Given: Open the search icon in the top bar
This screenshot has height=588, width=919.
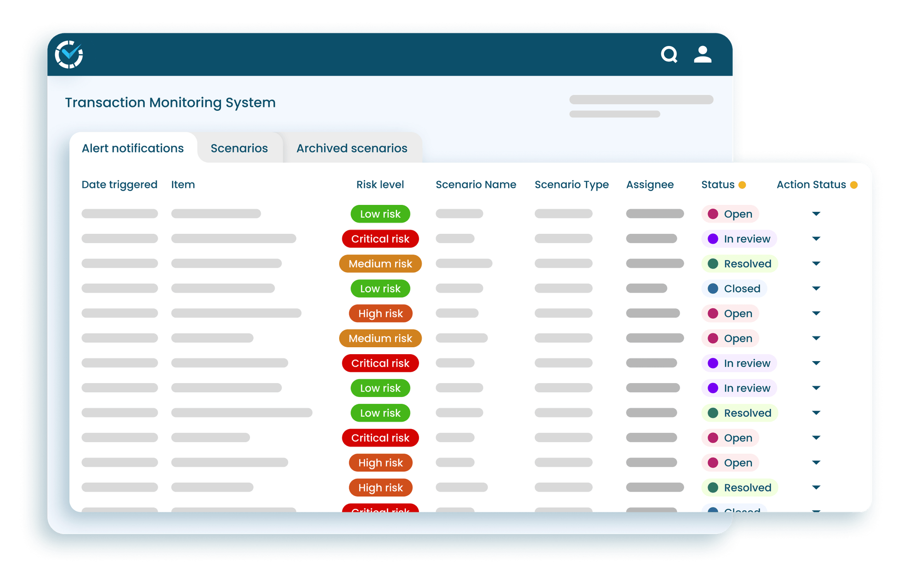Looking at the screenshot, I should click(x=669, y=54).
